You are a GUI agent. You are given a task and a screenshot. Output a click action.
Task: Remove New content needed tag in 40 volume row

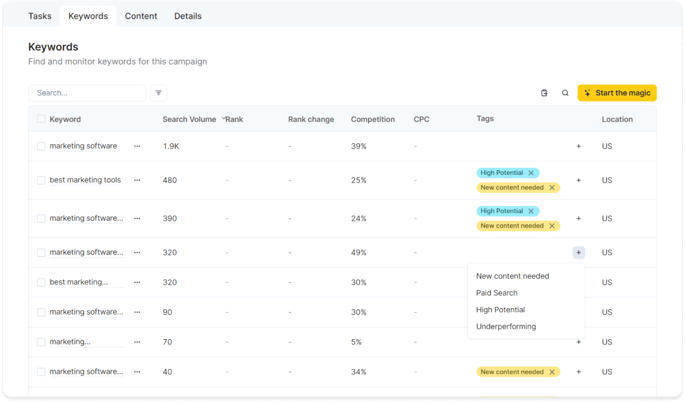(x=552, y=372)
